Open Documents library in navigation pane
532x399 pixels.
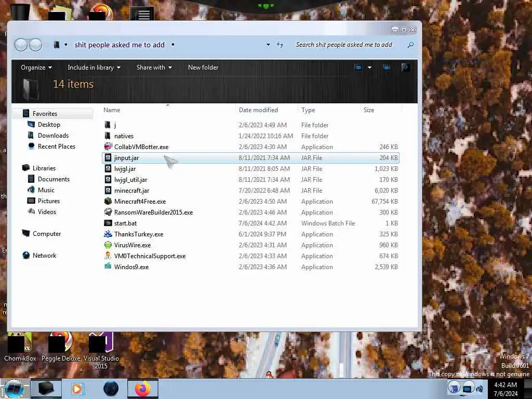(x=54, y=179)
